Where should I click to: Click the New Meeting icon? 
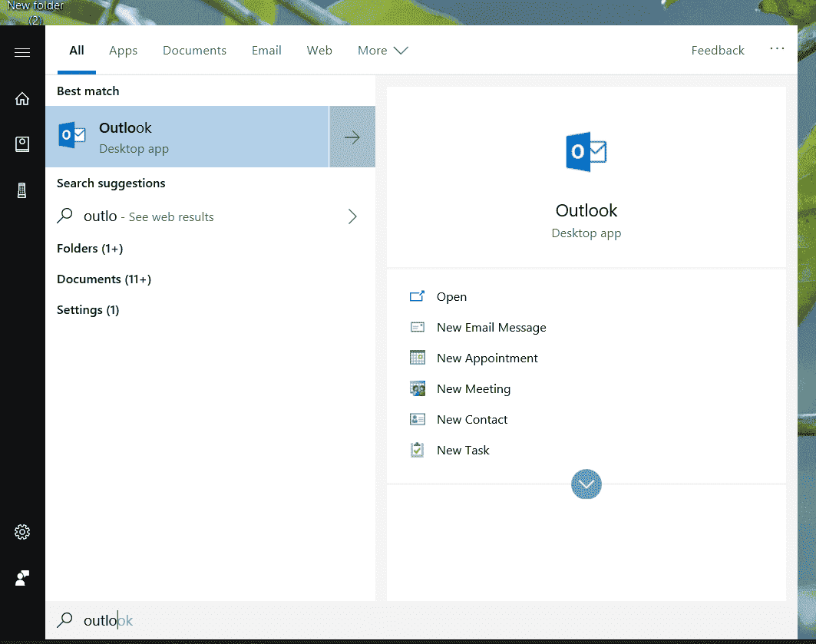417,388
